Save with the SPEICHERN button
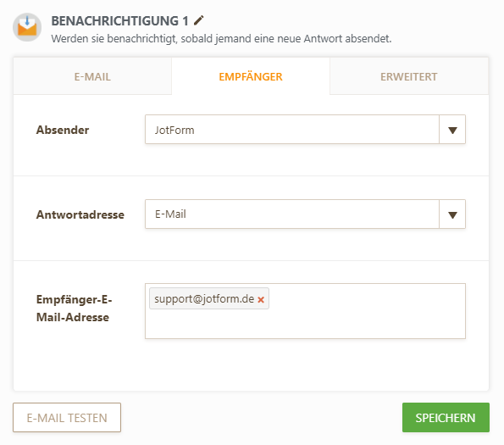The height and width of the screenshot is (445, 504). tap(446, 418)
